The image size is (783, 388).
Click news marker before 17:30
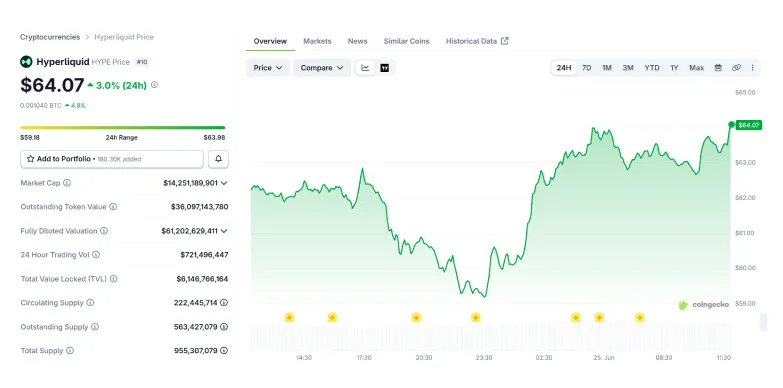pos(333,317)
